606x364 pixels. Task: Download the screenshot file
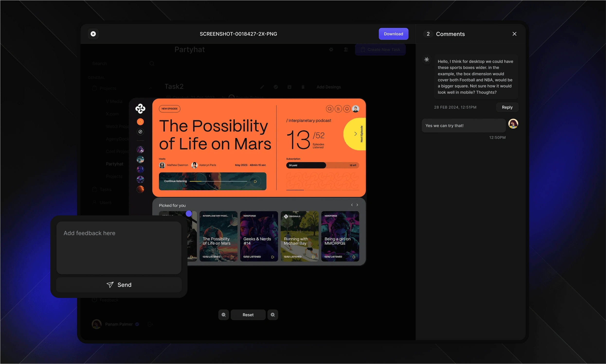[393, 34]
